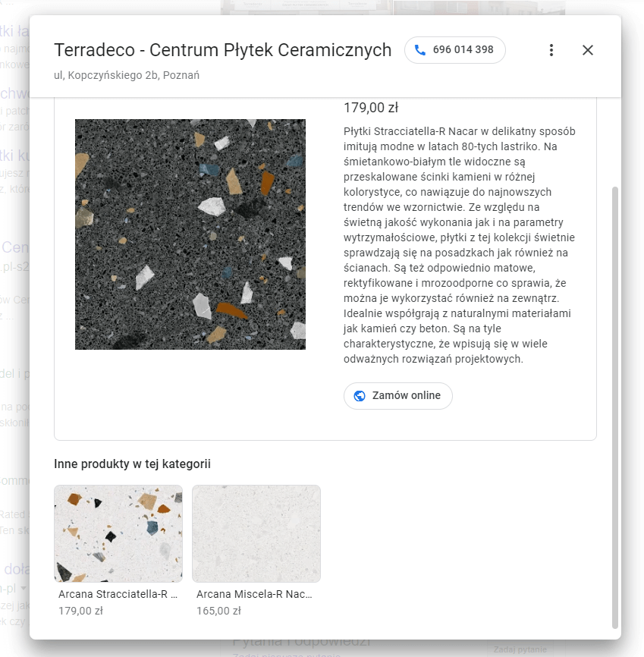Viewport: 644px width, 657px height.
Task: Open the Arcana Miscela-R Nac... name link
Action: (254, 595)
